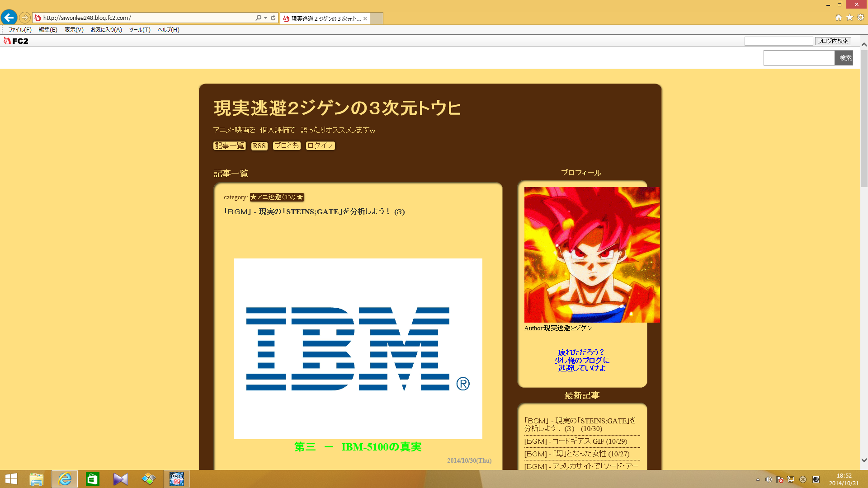Open Favorites star icon

point(850,17)
